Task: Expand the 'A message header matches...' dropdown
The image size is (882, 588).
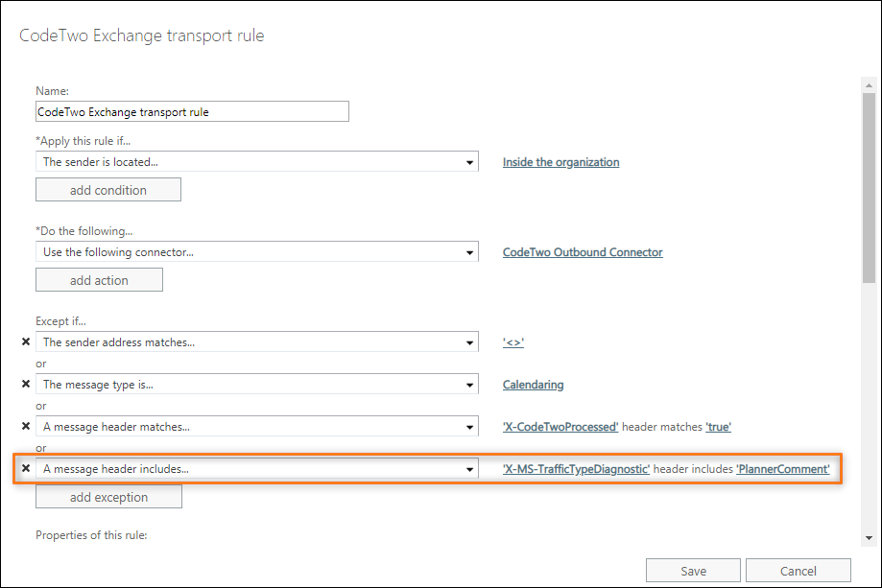Action: click(x=469, y=427)
